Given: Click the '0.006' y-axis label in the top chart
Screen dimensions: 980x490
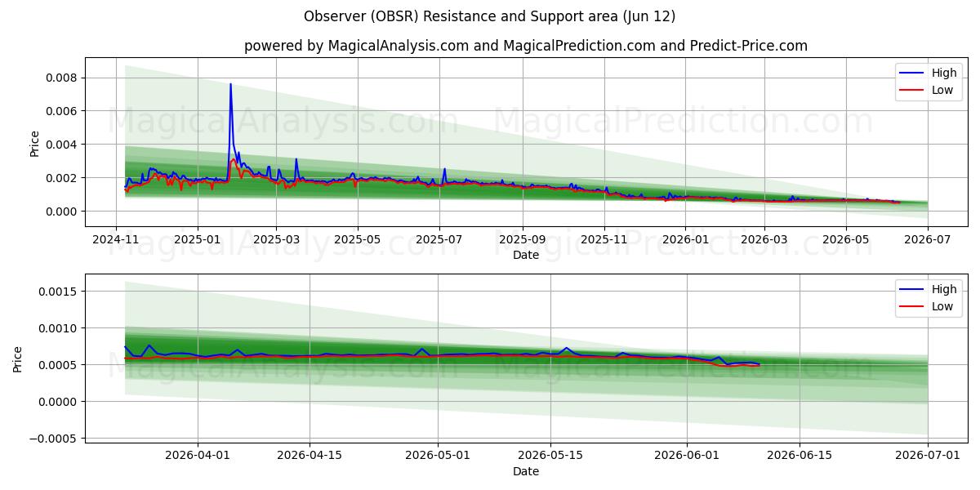Looking at the screenshot, I should (62, 111).
